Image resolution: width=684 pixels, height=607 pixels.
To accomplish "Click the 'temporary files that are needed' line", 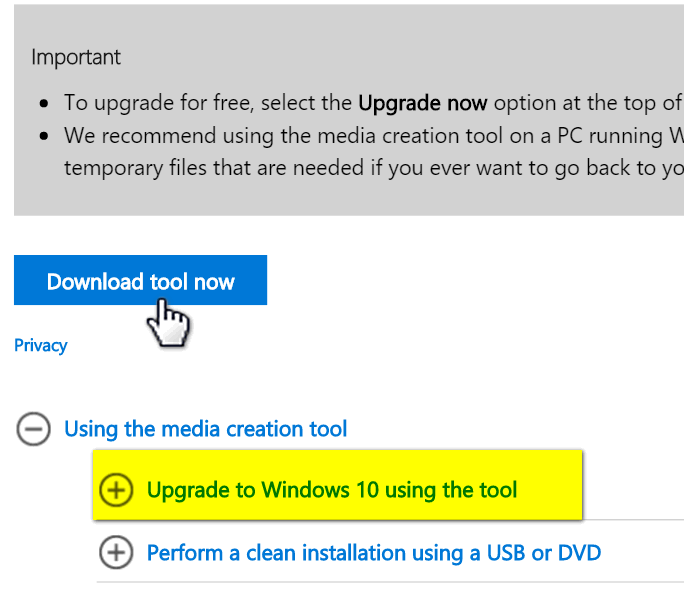I will [x=374, y=168].
